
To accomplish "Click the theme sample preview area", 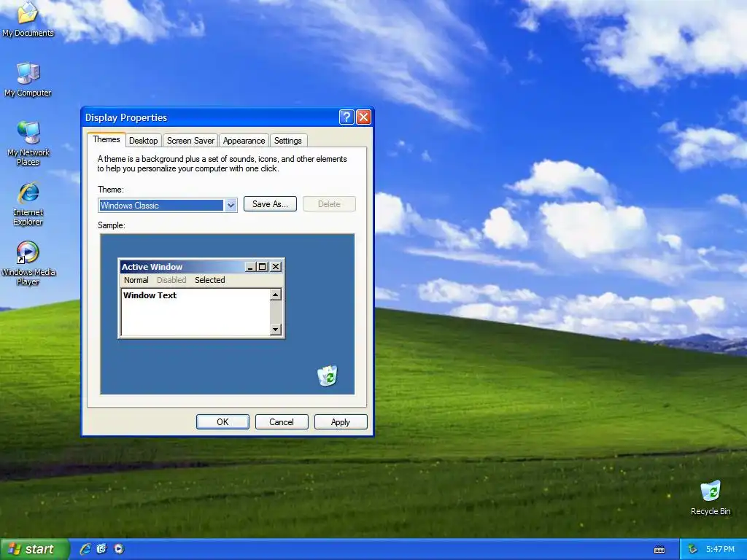I will pos(228,314).
